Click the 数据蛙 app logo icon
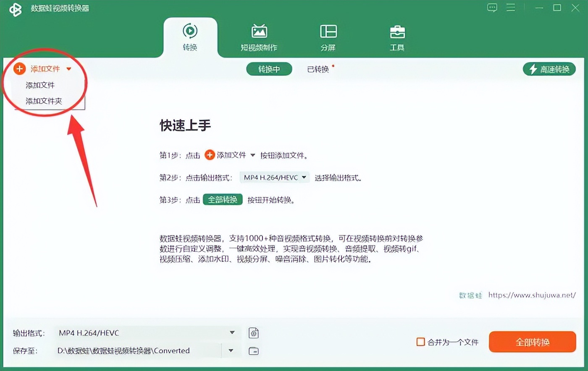This screenshot has width=588, height=371. tap(15, 8)
